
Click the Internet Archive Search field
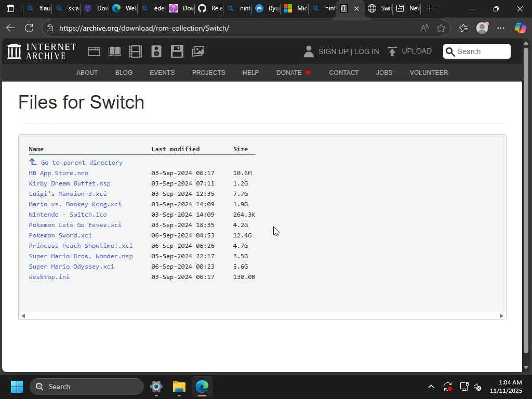[477, 51]
